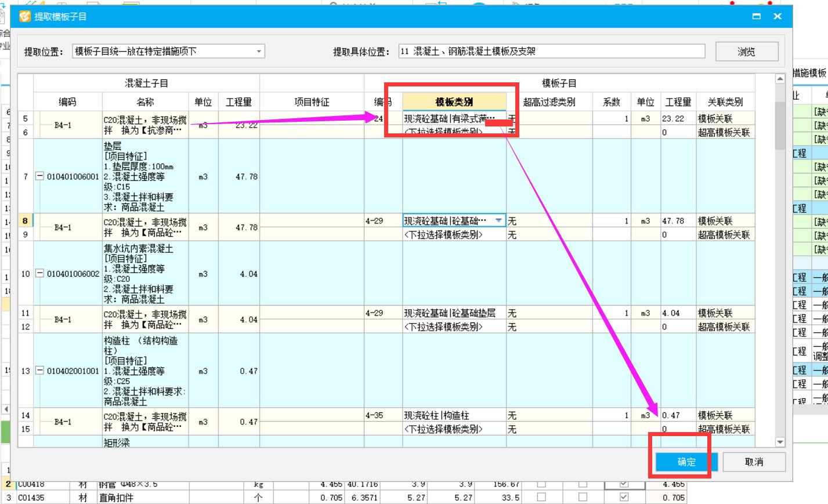Click the 无 cell in row 14
The image size is (828, 504).
(x=549, y=415)
